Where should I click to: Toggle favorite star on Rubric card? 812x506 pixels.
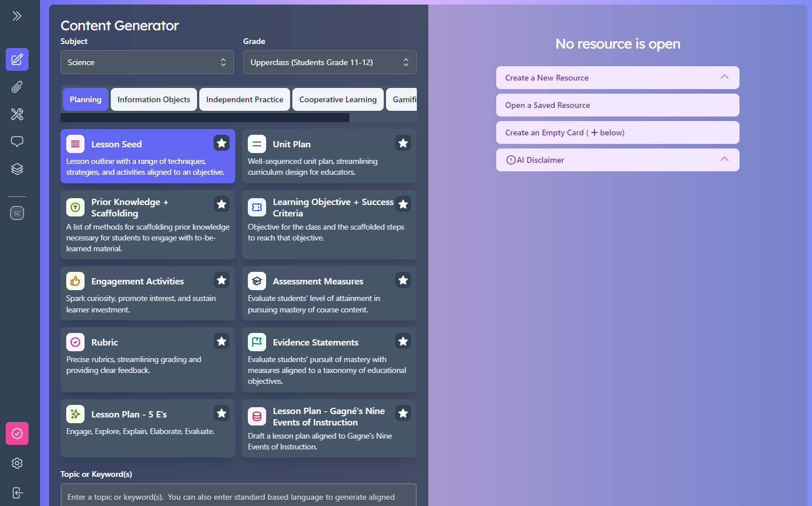(222, 341)
